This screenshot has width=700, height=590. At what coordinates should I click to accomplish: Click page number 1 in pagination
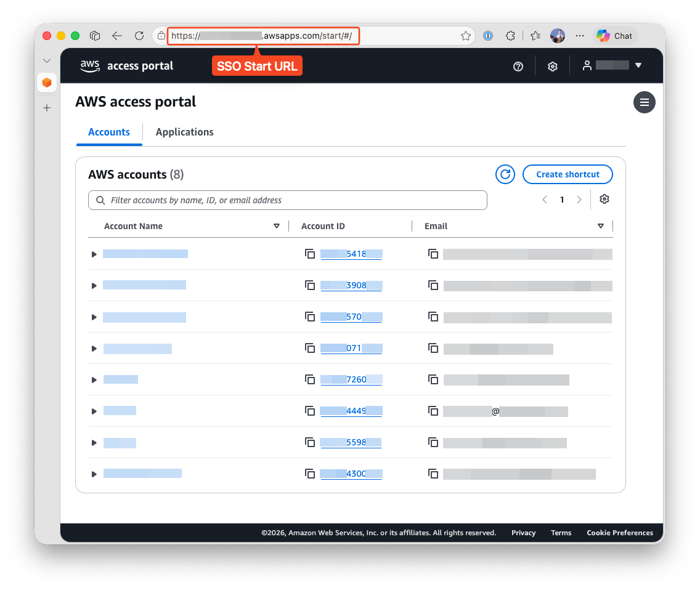coord(561,200)
